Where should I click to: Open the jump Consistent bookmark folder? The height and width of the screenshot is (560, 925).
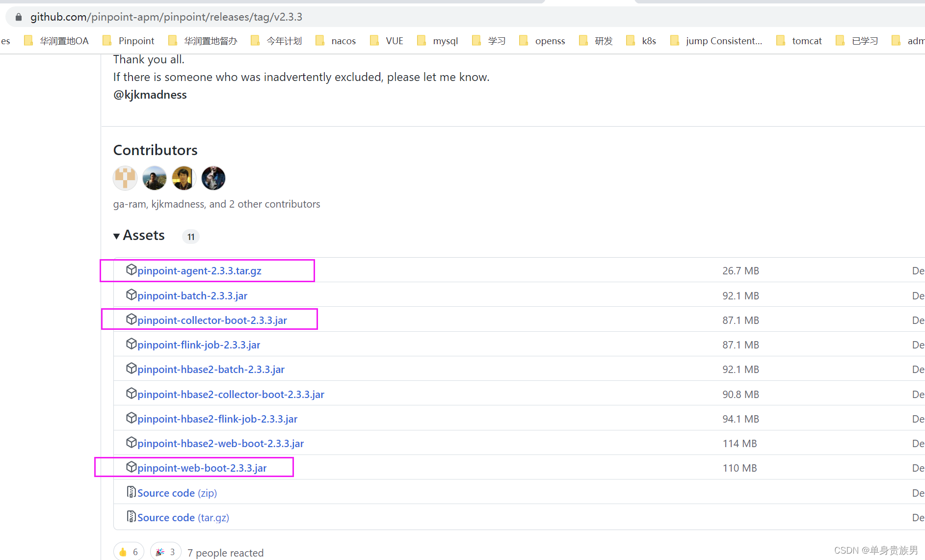click(716, 41)
